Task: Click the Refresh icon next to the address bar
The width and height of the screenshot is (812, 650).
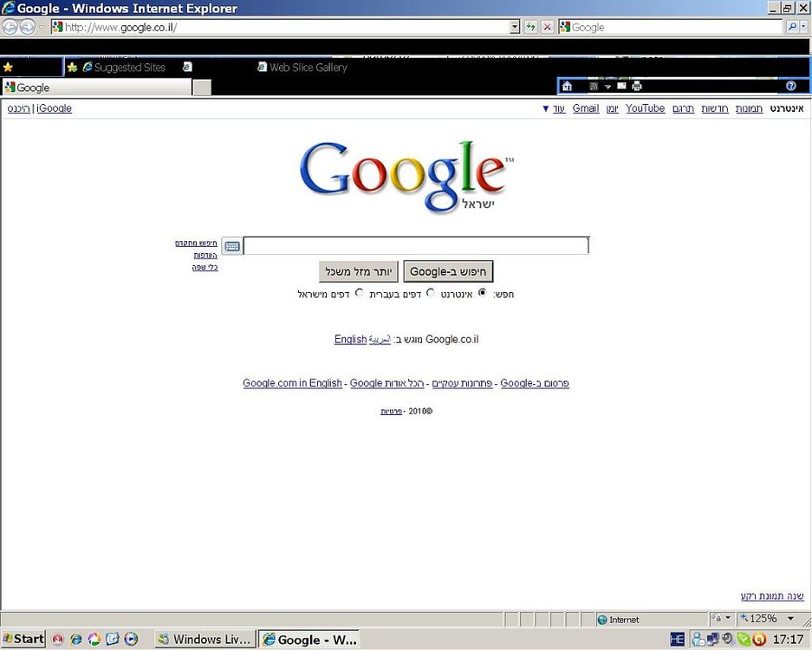Action: coord(530,27)
